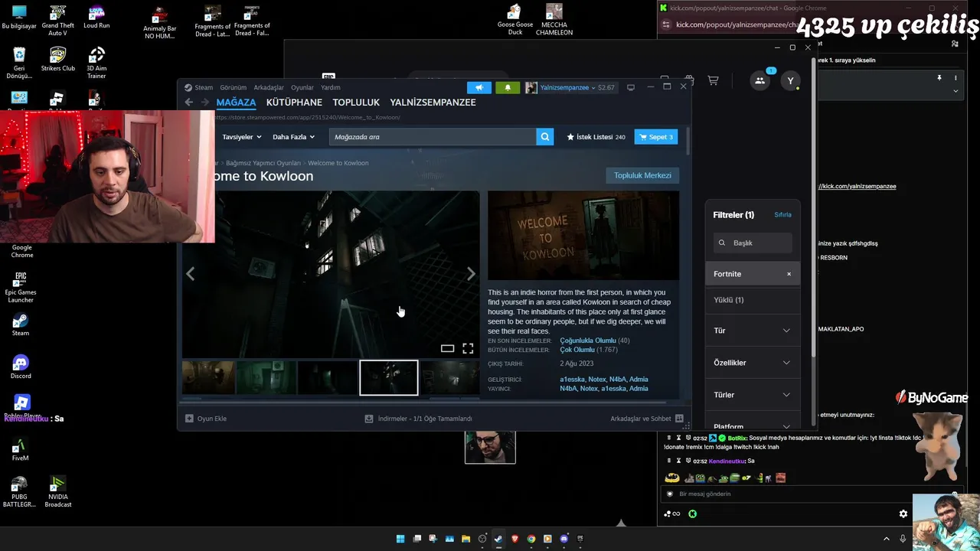The width and height of the screenshot is (980, 551).
Task: Open Yalnizsempanzee account dropdown
Action: (x=568, y=87)
